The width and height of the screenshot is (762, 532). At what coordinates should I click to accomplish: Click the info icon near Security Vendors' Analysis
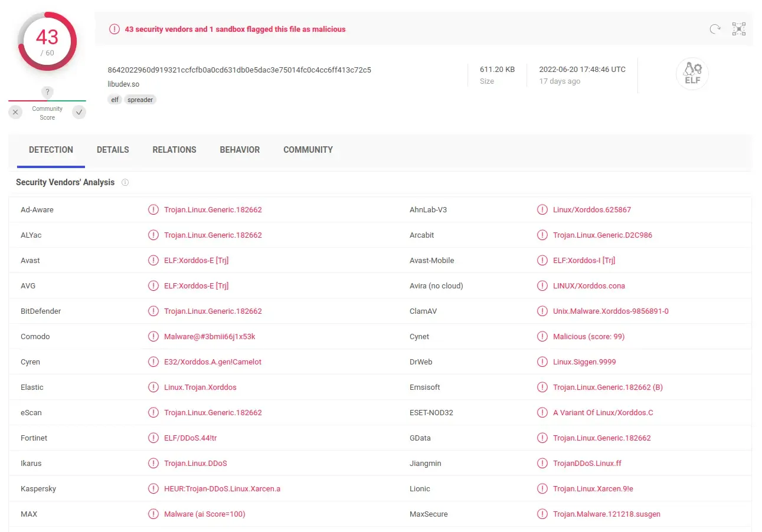click(x=125, y=183)
